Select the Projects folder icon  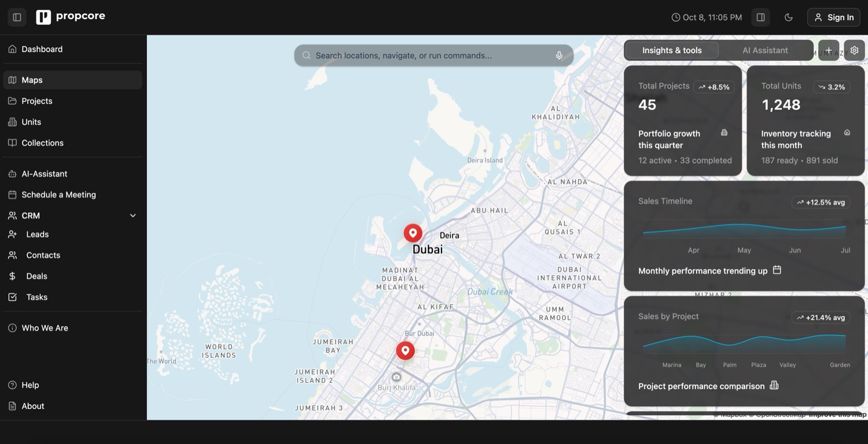click(x=13, y=100)
